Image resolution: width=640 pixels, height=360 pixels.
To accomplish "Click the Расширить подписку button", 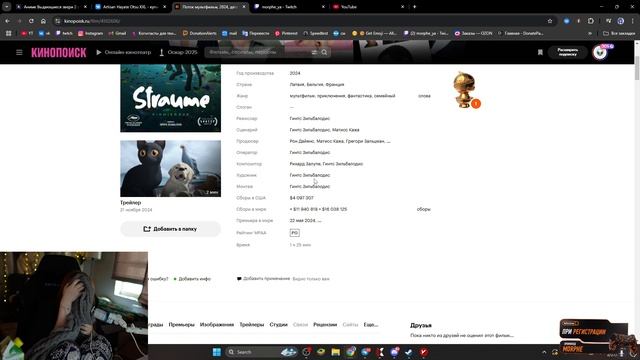I will (567, 52).
